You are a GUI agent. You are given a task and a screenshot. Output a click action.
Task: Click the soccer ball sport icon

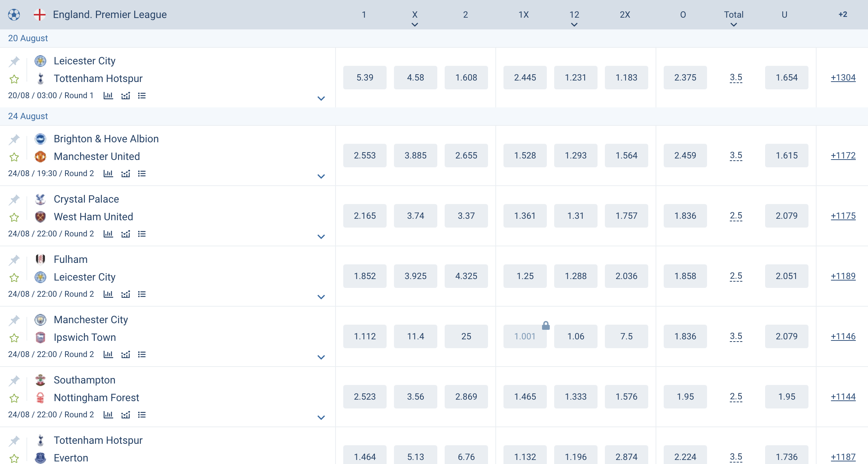14,15
